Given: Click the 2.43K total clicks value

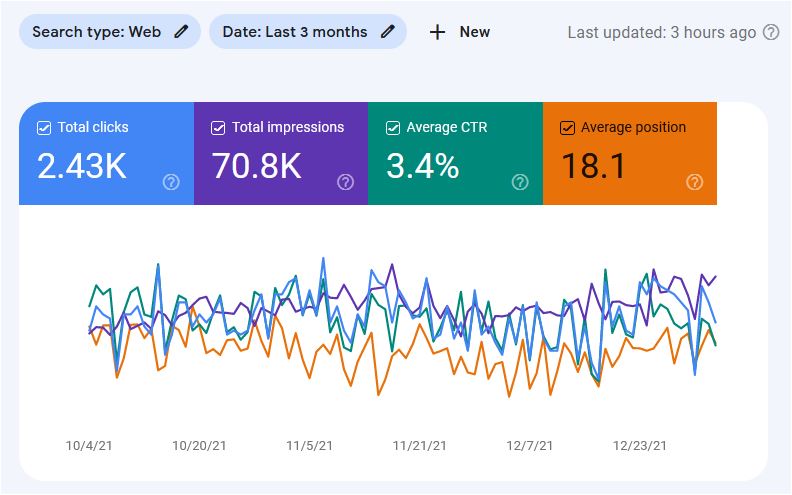Looking at the screenshot, I should click(x=82, y=166).
